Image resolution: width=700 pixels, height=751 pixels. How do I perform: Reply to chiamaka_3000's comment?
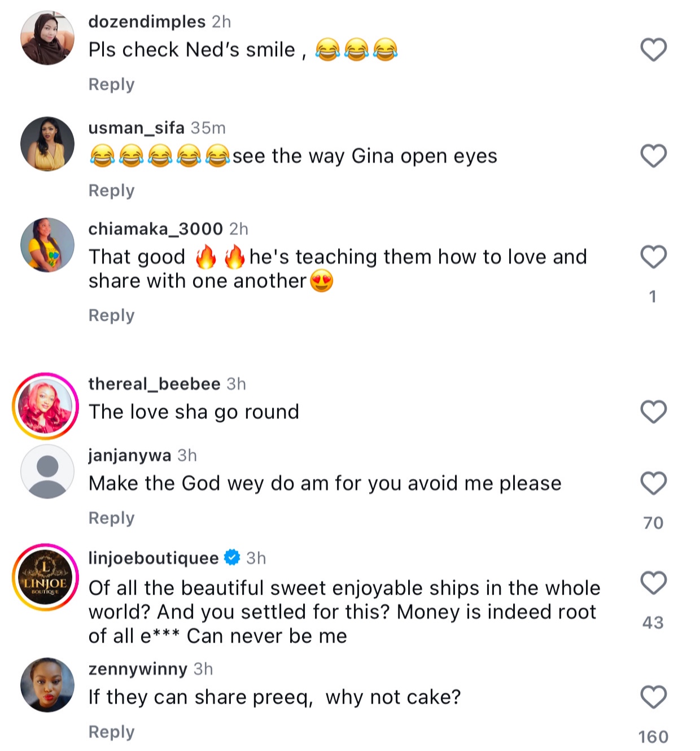[111, 316]
